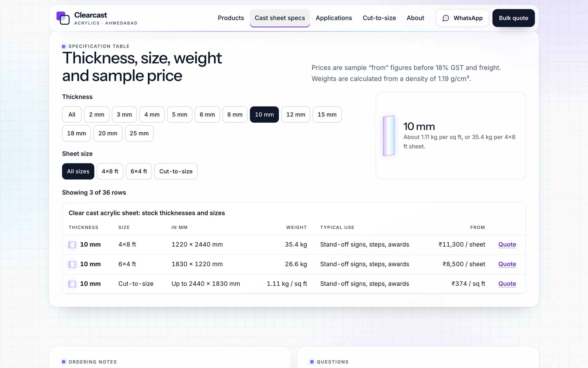Click the Bulk quote button
The image size is (588, 368).
coord(514,18)
